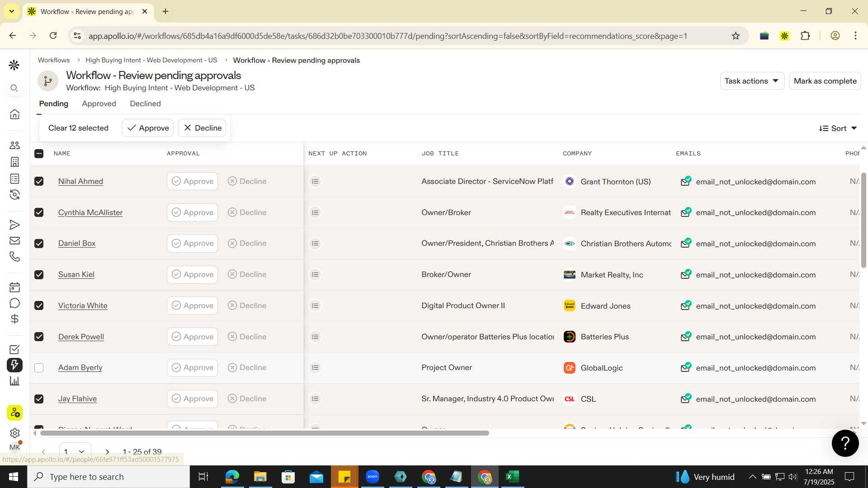Open next up action icon for Jay Flahive
868x488 pixels.
point(315,399)
